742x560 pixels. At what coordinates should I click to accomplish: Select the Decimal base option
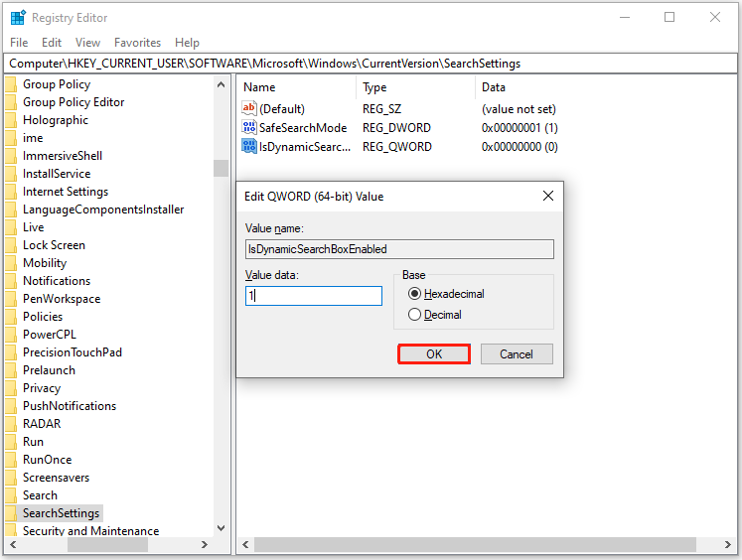435,315
